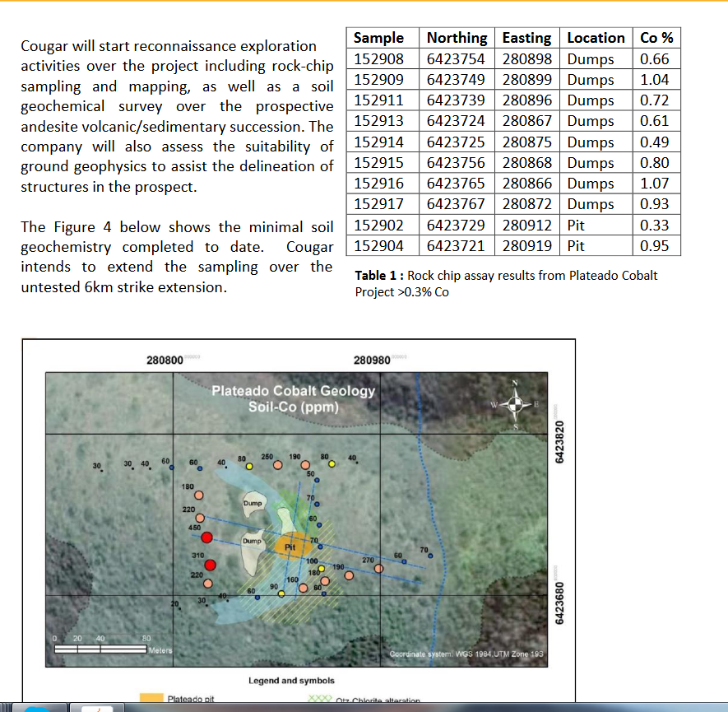Click northing grid label 6423680
Screen dimensions: 728x712
[560, 603]
